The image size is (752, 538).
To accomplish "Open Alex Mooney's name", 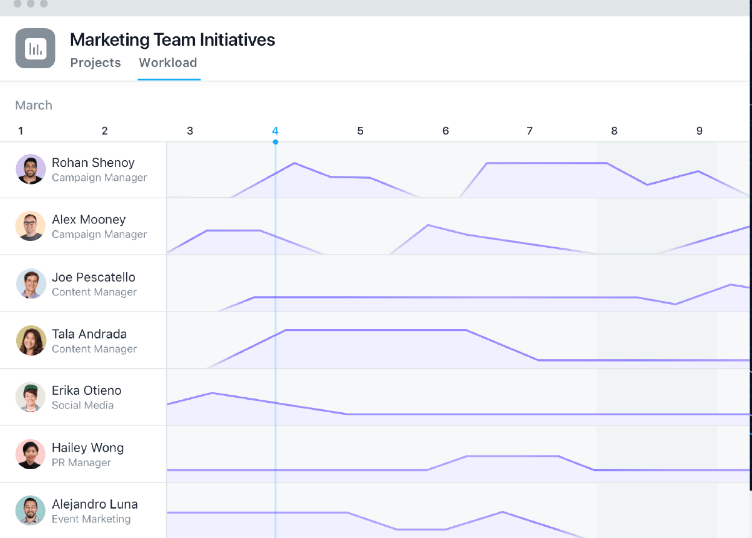I will click(x=89, y=220).
